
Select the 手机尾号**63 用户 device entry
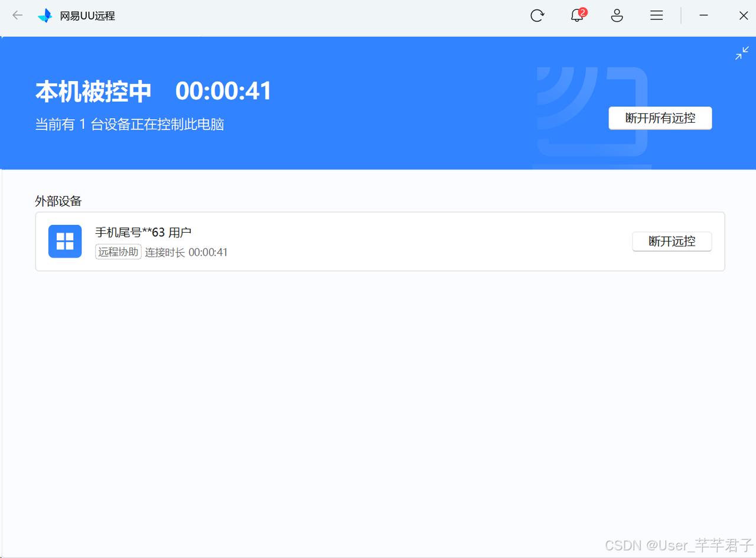[142, 232]
